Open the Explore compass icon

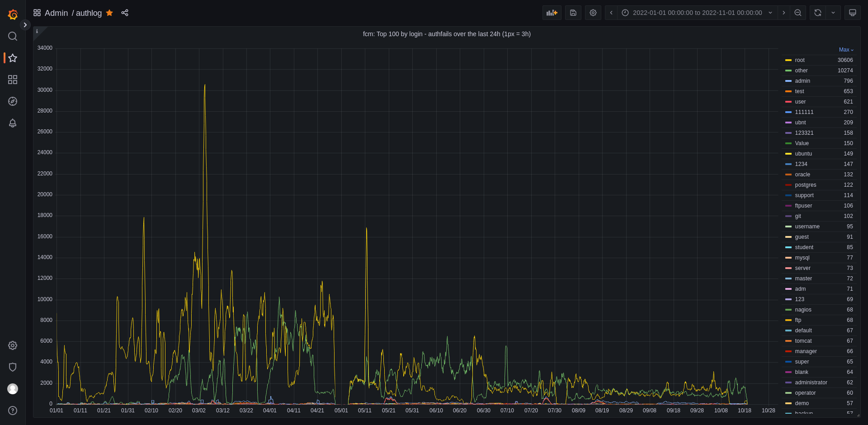13,101
